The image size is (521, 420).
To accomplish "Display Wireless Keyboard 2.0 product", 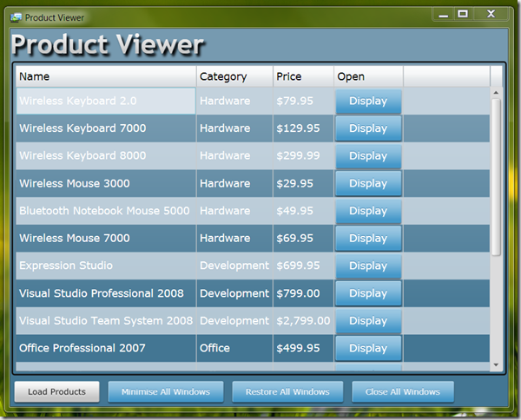I will click(368, 101).
